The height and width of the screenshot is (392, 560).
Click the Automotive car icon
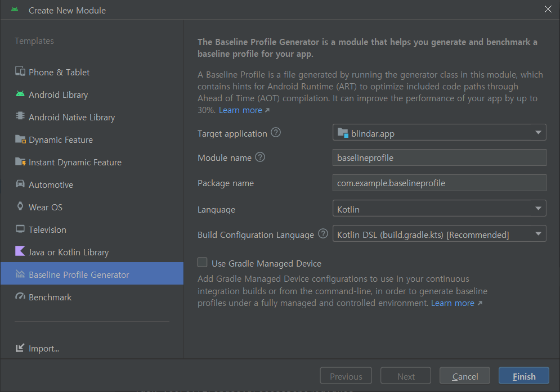point(20,184)
